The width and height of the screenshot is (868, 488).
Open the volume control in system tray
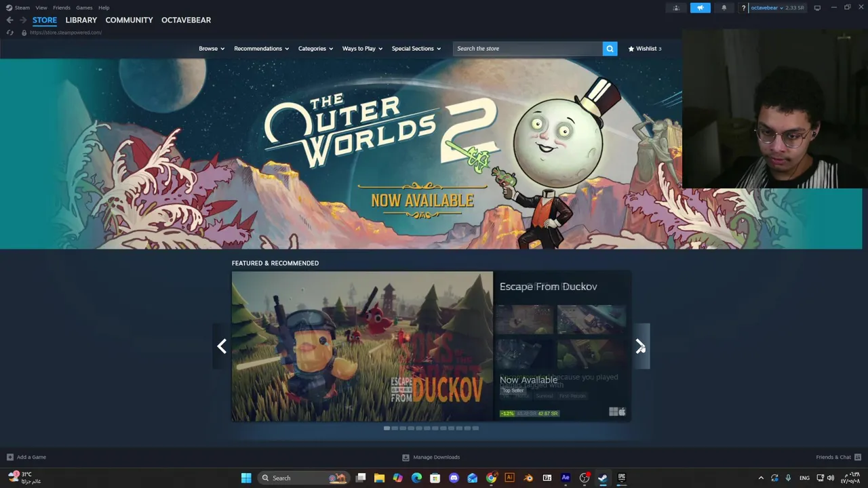coord(831,478)
